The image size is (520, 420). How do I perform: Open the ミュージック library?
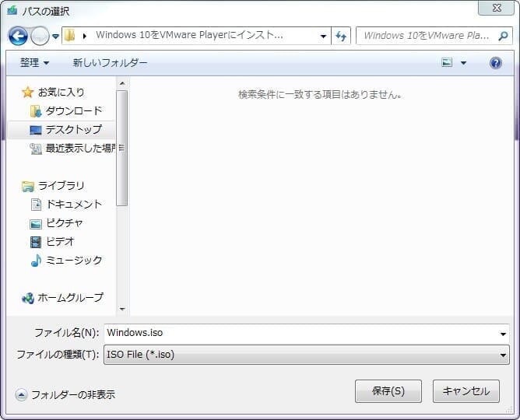tap(73, 260)
